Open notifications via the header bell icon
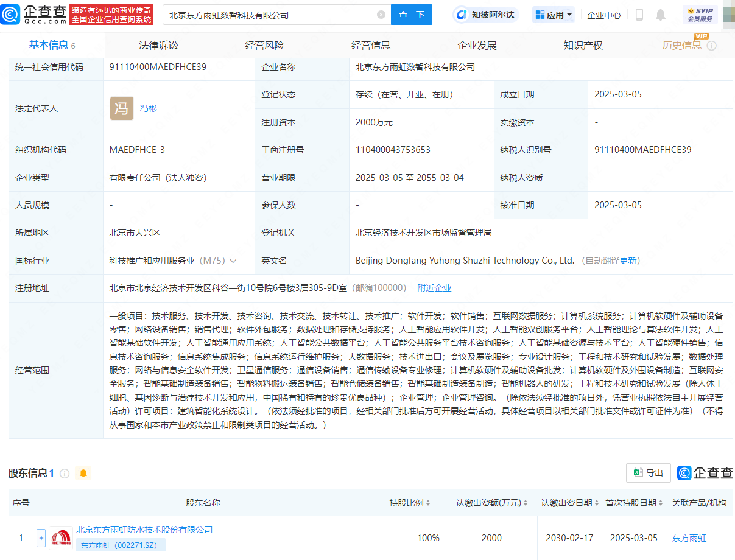This screenshot has height=560, width=735. point(661,15)
